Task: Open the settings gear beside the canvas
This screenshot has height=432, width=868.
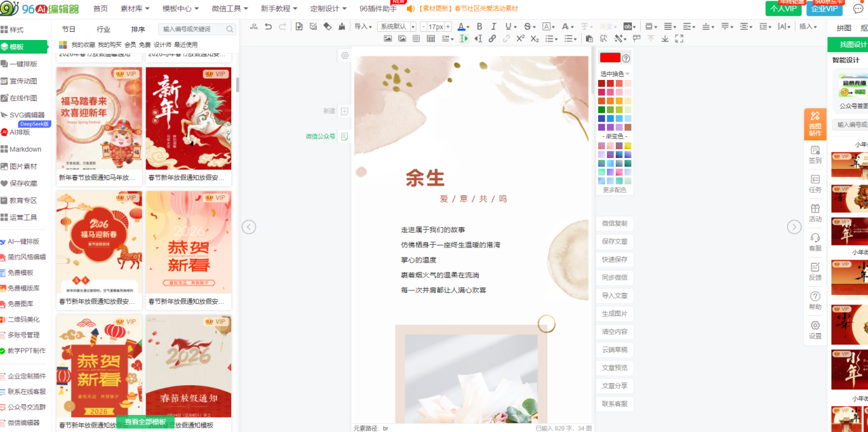Action: (344, 56)
